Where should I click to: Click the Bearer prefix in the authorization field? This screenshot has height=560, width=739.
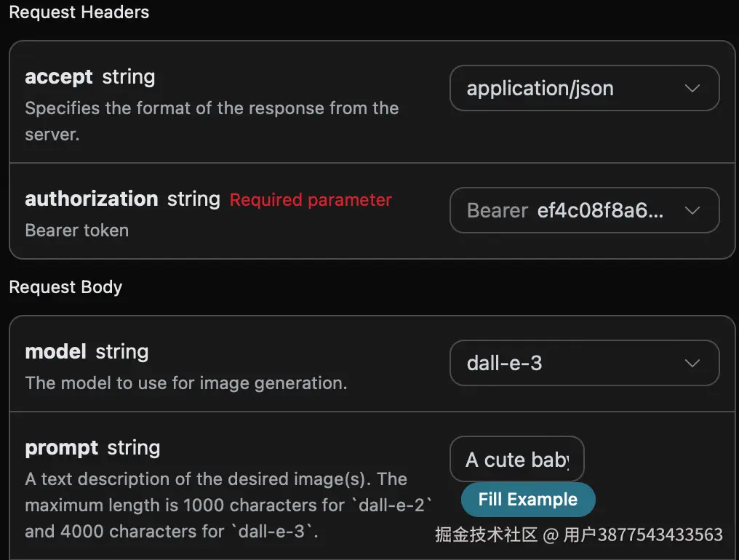click(x=498, y=211)
